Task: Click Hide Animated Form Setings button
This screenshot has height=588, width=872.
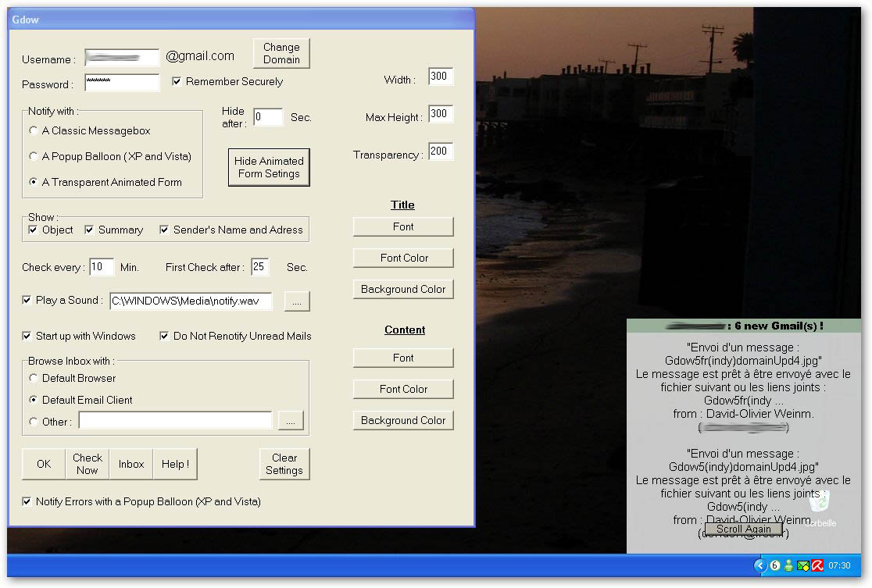Action: tap(269, 167)
